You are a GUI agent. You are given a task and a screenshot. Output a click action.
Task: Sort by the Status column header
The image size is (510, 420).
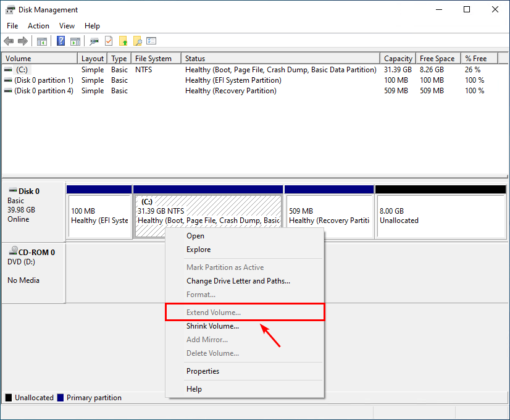[281, 59]
